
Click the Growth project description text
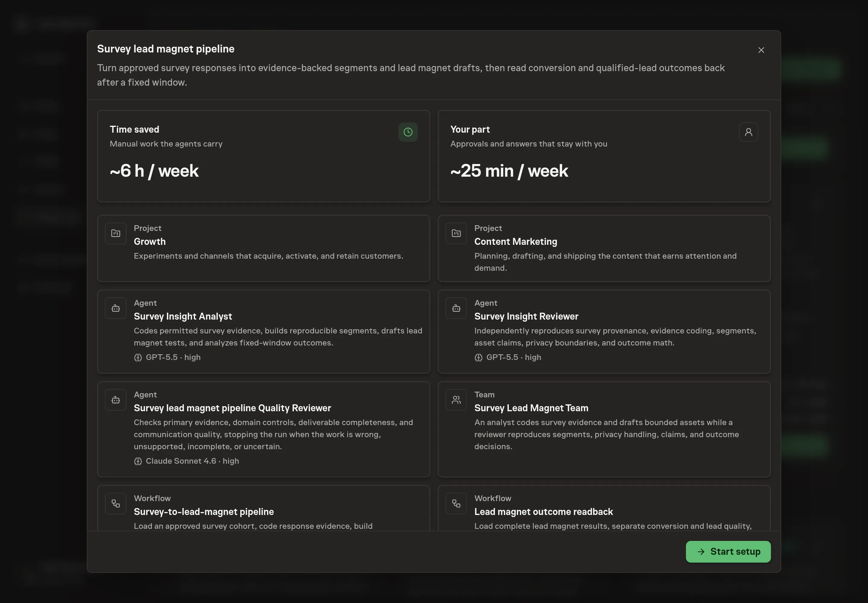(x=268, y=256)
